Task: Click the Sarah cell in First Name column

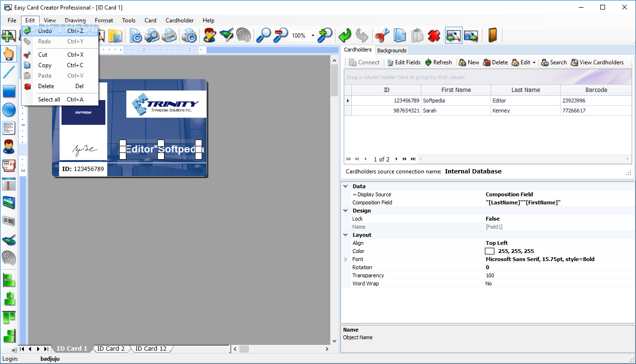Action: coord(456,111)
